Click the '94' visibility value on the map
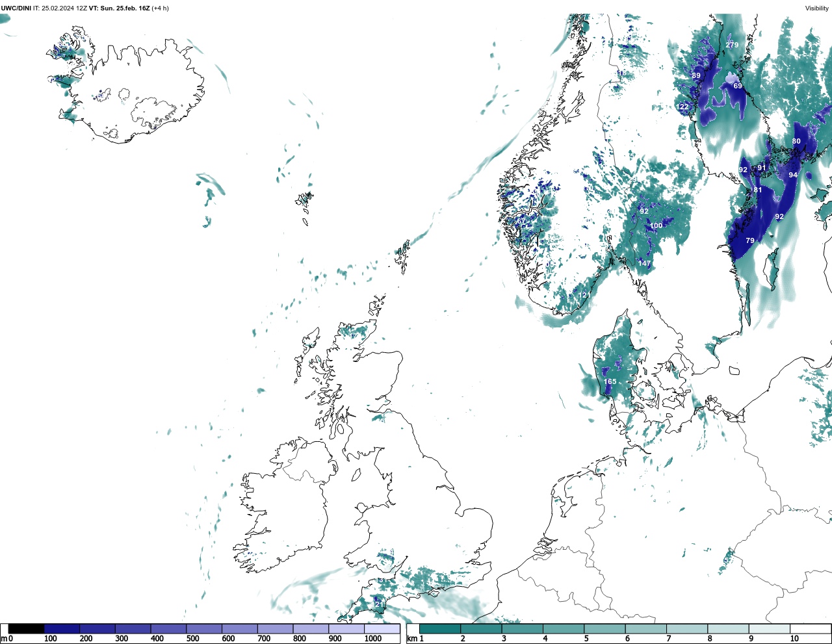The image size is (832, 644). click(x=793, y=175)
